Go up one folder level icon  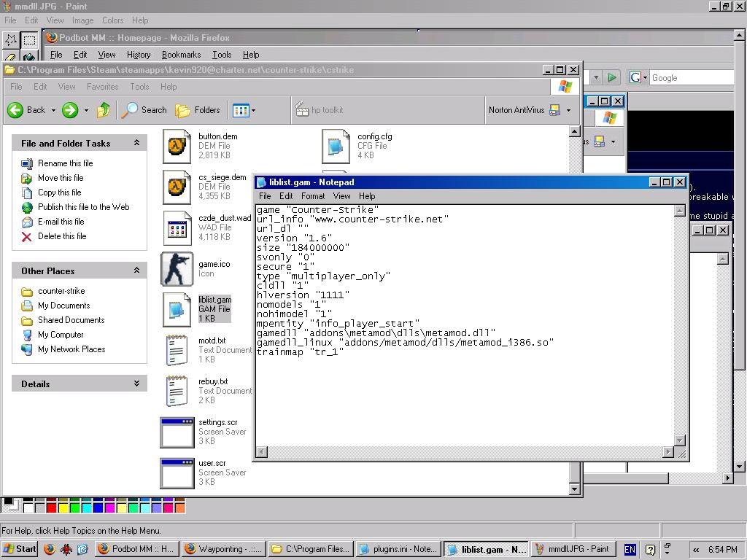tap(104, 110)
